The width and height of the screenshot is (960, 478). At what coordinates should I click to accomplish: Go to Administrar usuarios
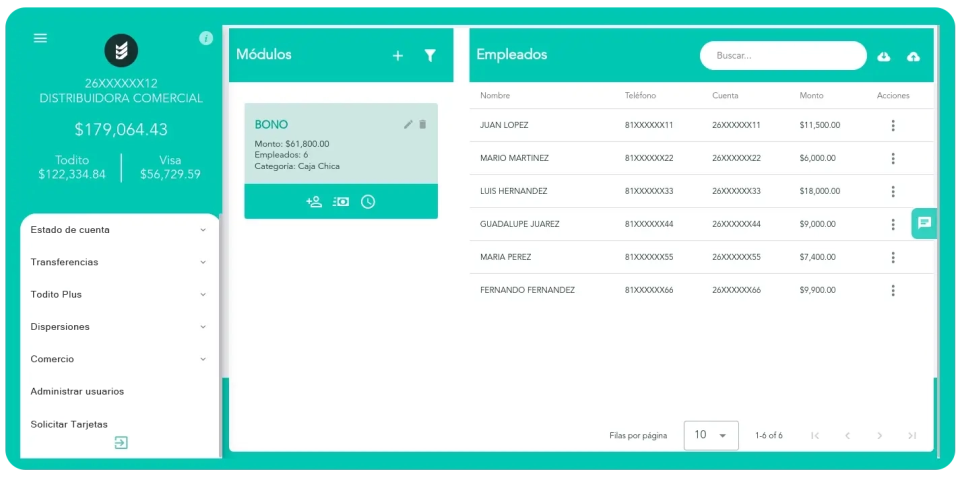[x=78, y=391]
